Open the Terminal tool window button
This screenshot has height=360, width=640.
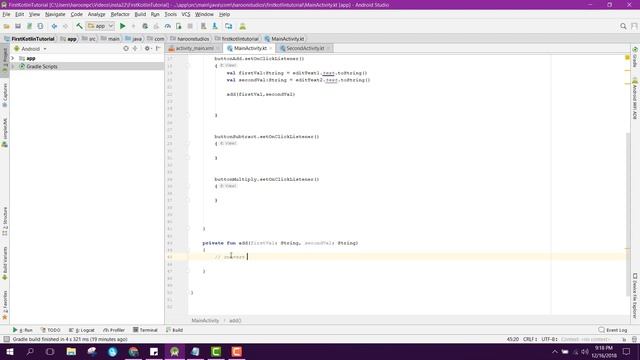(x=145, y=330)
